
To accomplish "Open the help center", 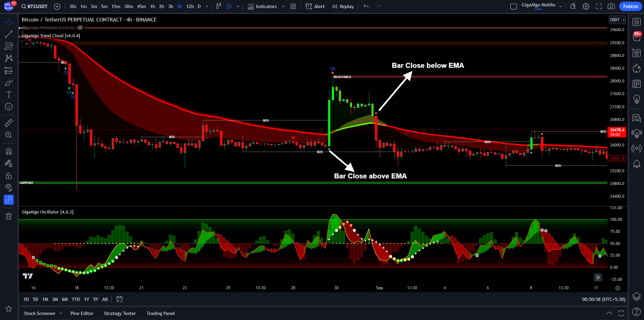I will (637, 312).
